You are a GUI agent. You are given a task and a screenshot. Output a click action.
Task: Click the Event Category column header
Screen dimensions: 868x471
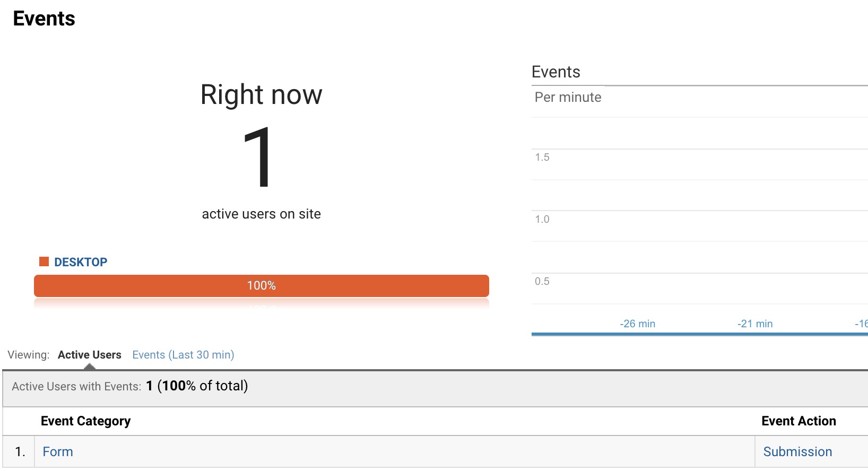(85, 421)
